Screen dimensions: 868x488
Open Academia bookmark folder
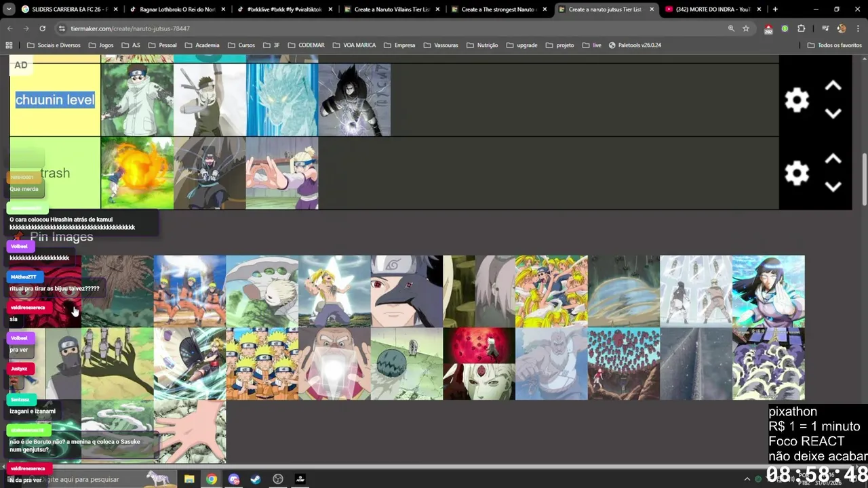pos(201,45)
